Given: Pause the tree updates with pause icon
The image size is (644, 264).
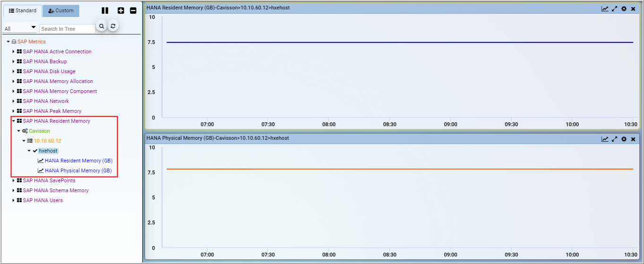Looking at the screenshot, I should [105, 10].
